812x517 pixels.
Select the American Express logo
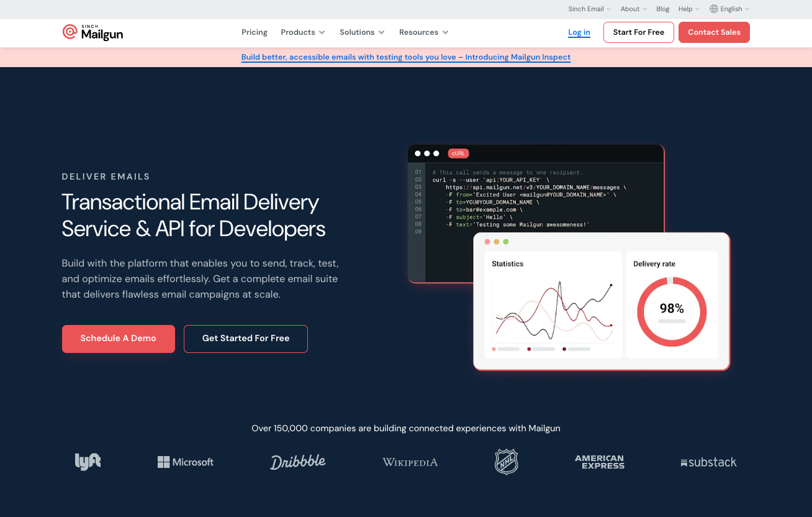599,462
